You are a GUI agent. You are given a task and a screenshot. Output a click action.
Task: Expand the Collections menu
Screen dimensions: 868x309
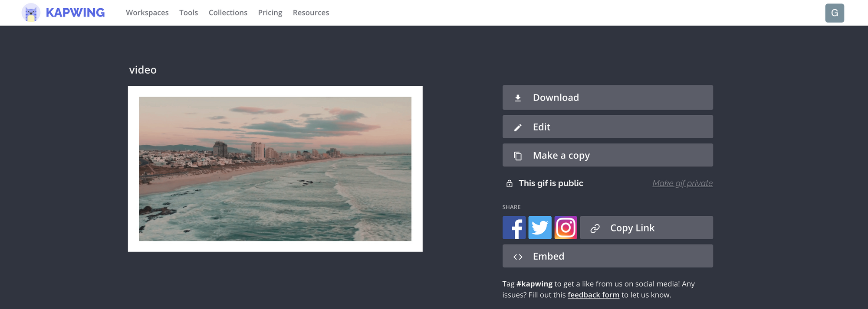point(228,13)
